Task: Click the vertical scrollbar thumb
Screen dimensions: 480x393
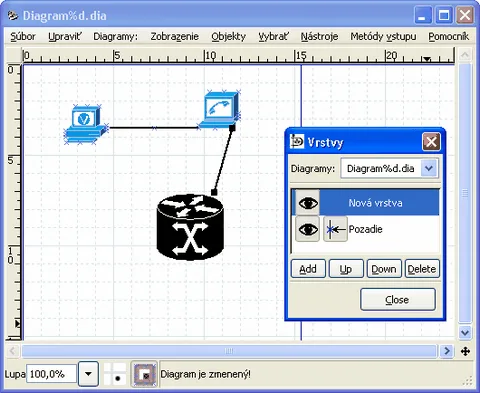Action: pos(465,193)
